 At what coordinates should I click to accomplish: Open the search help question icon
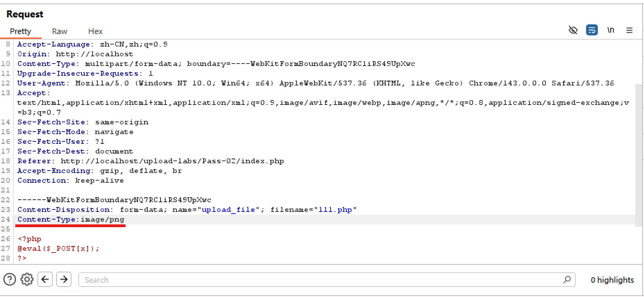(10, 279)
